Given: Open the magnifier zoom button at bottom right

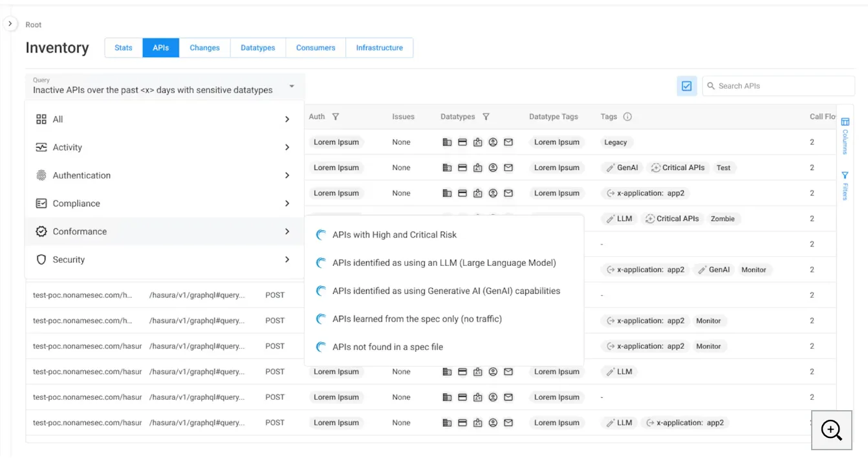Looking at the screenshot, I should 832,430.
